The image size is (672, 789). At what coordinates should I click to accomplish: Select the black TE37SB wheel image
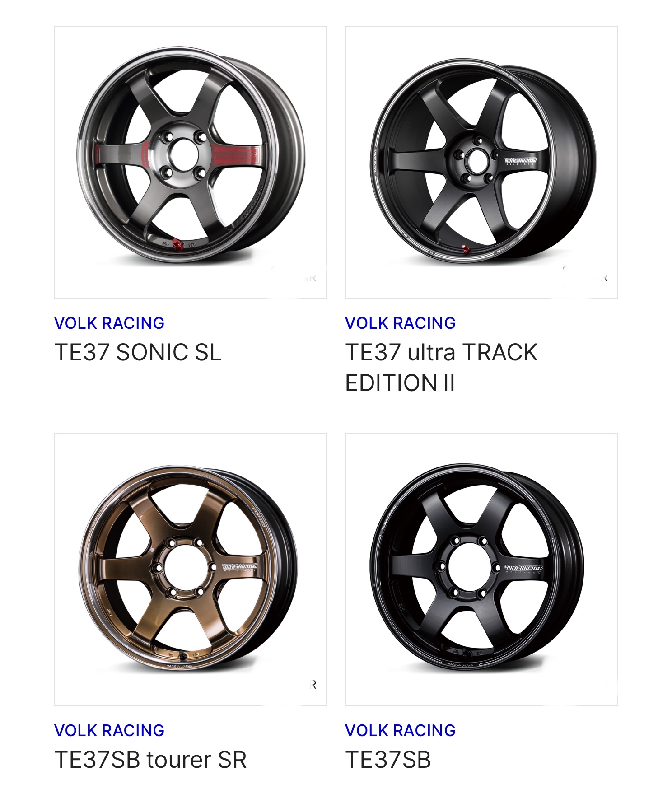pyautogui.click(x=481, y=570)
